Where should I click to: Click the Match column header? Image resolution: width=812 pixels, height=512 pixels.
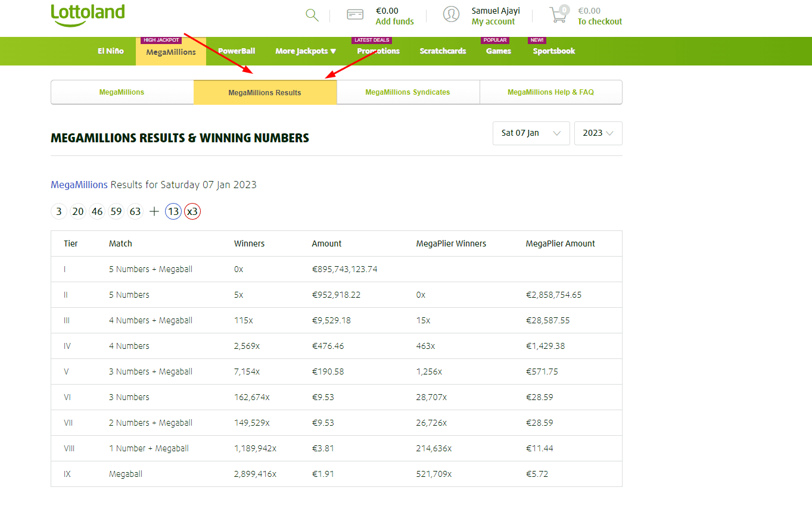120,243
